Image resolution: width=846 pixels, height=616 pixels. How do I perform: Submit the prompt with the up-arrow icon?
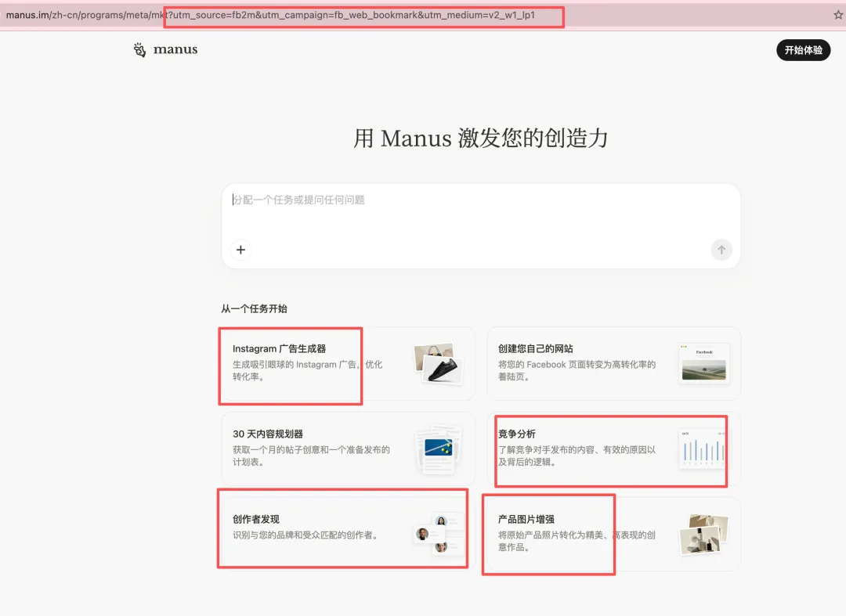click(x=721, y=250)
